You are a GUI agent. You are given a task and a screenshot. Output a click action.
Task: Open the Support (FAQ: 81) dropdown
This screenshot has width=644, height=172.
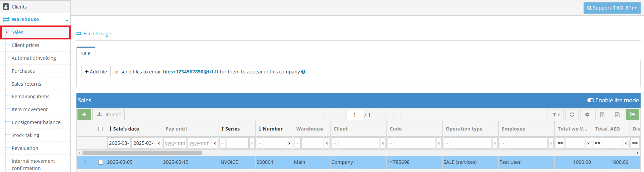(612, 8)
